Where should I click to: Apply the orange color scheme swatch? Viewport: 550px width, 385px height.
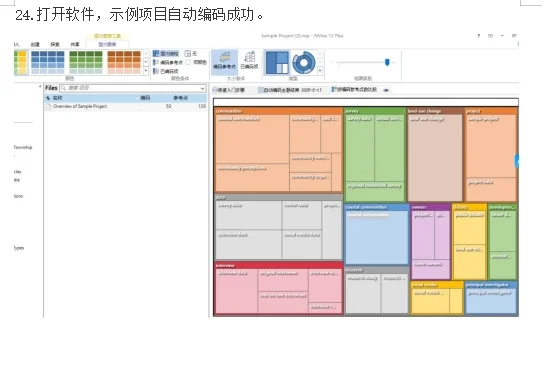tap(124, 62)
